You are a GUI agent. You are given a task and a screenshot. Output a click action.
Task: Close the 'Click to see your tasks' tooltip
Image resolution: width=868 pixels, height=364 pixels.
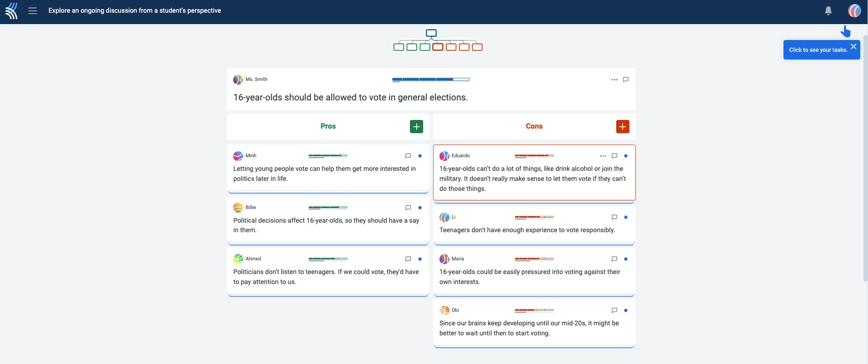pos(853,46)
